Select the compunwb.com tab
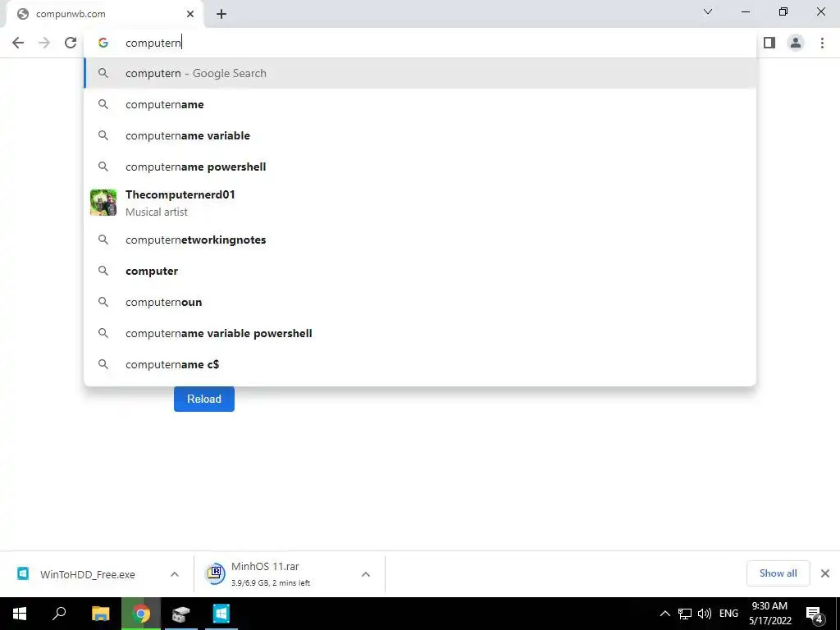The image size is (840, 630). coord(104,15)
